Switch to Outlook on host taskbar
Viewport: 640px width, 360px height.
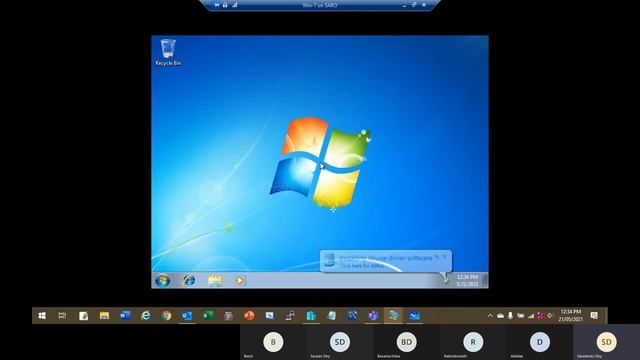187,316
